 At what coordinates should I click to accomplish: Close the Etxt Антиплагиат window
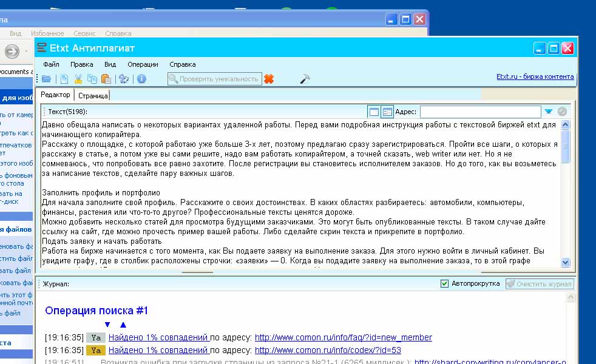point(567,49)
